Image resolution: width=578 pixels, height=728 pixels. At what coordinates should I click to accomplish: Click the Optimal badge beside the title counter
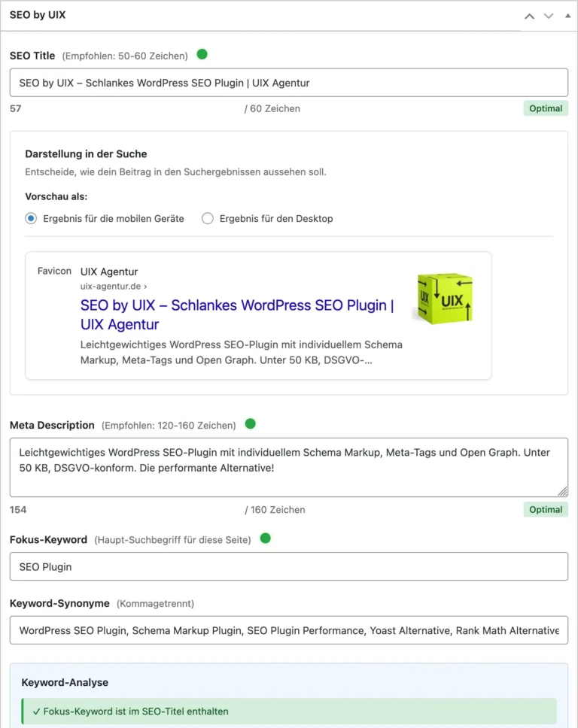click(545, 108)
